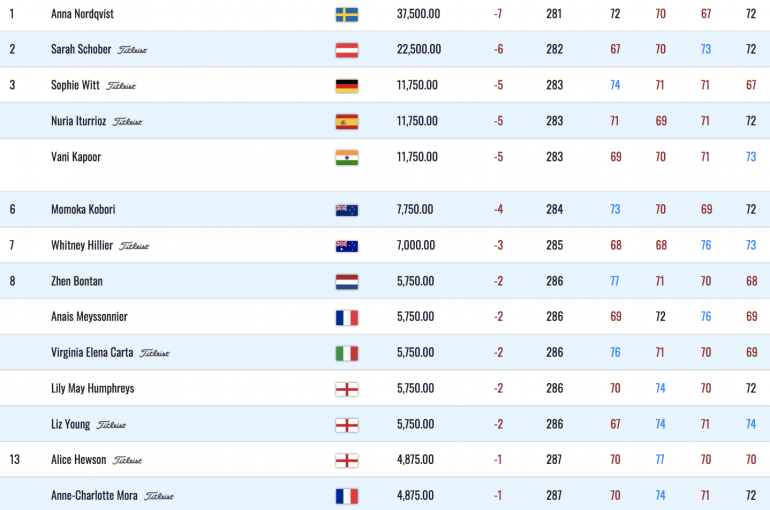Click Anne-Charlotte Mora's name

pos(94,495)
